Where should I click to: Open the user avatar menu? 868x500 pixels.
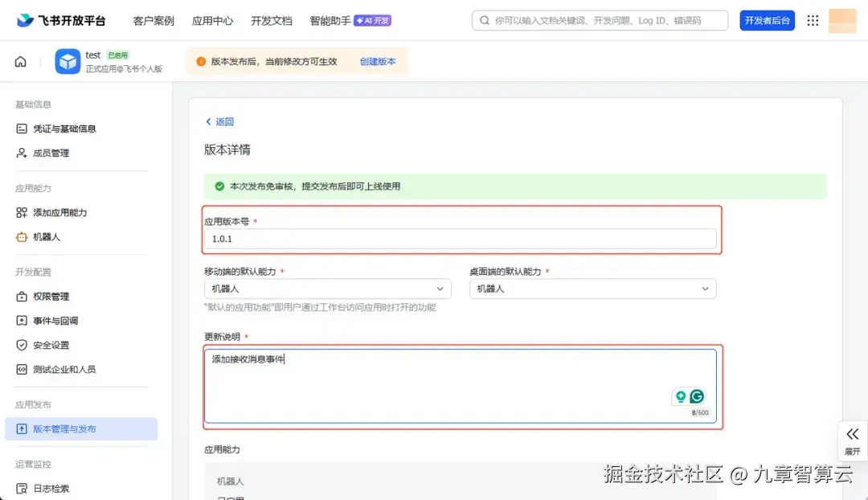pos(842,20)
